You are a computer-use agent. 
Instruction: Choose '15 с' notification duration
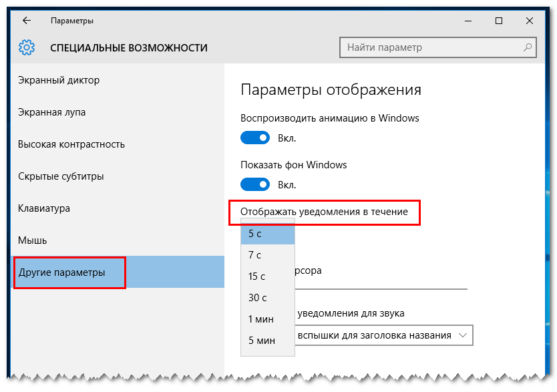268,276
